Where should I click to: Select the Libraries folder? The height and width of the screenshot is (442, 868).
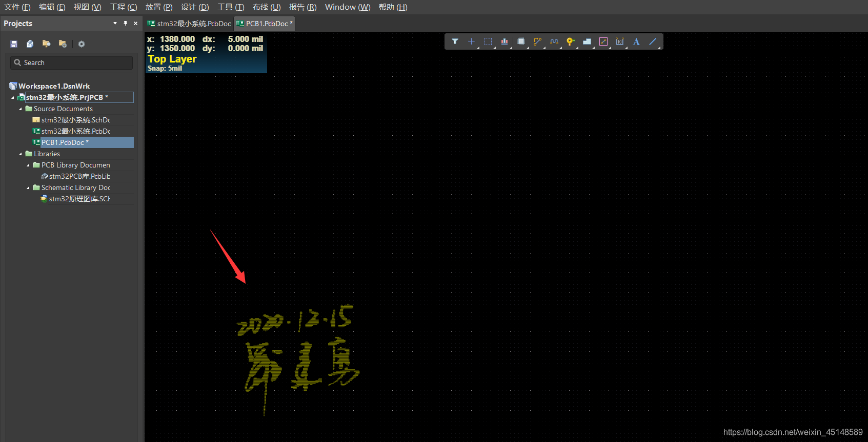(x=47, y=154)
